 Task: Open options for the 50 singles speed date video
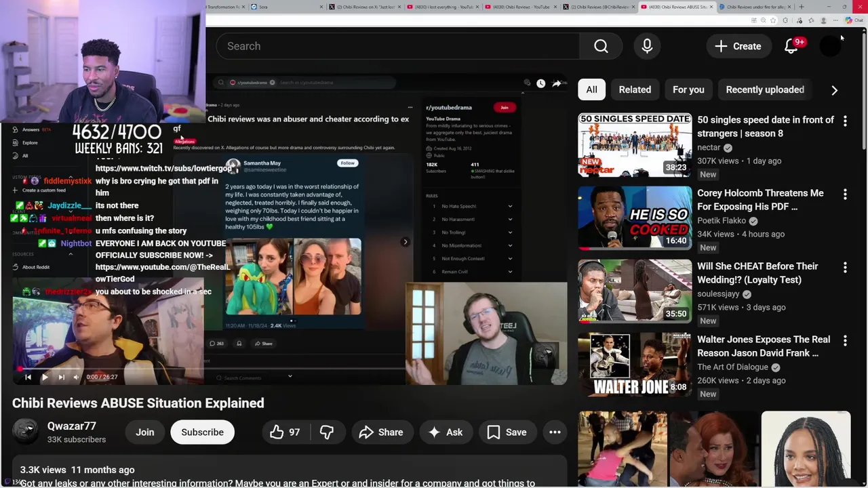click(x=845, y=121)
